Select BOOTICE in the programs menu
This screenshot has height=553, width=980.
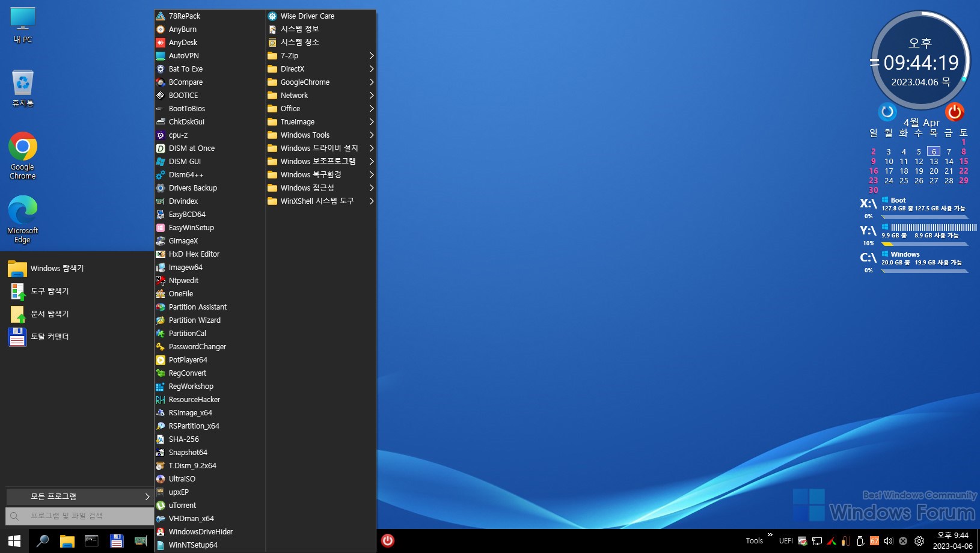coord(209,96)
